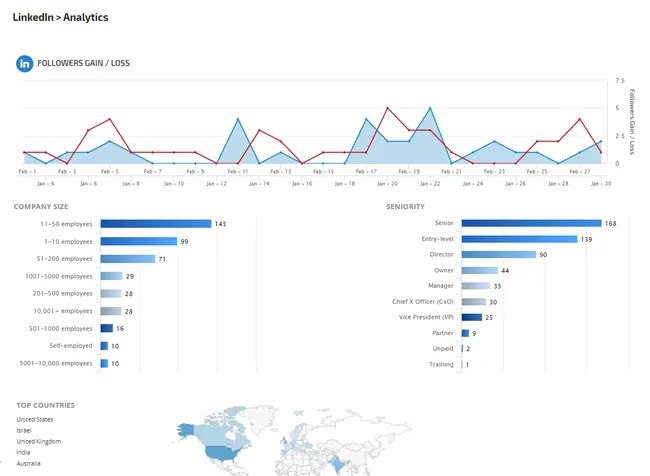Click 'United Kingdom' in top countries list
Screen dimensions: 650x476
click(x=39, y=441)
